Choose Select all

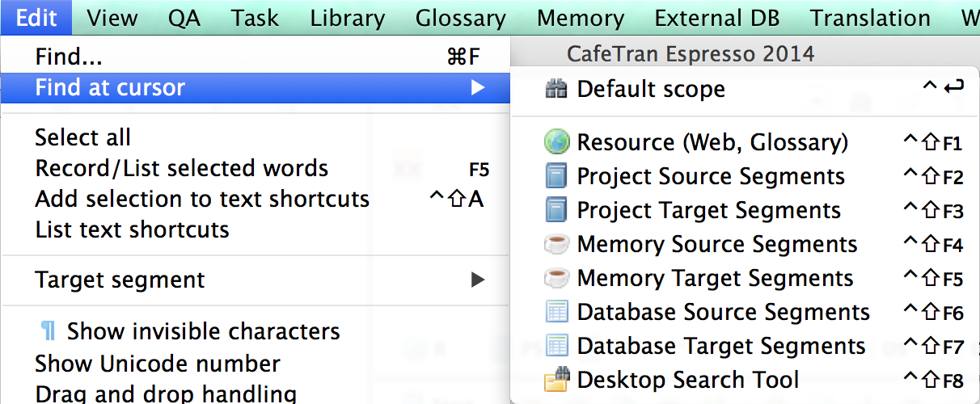coord(82,137)
